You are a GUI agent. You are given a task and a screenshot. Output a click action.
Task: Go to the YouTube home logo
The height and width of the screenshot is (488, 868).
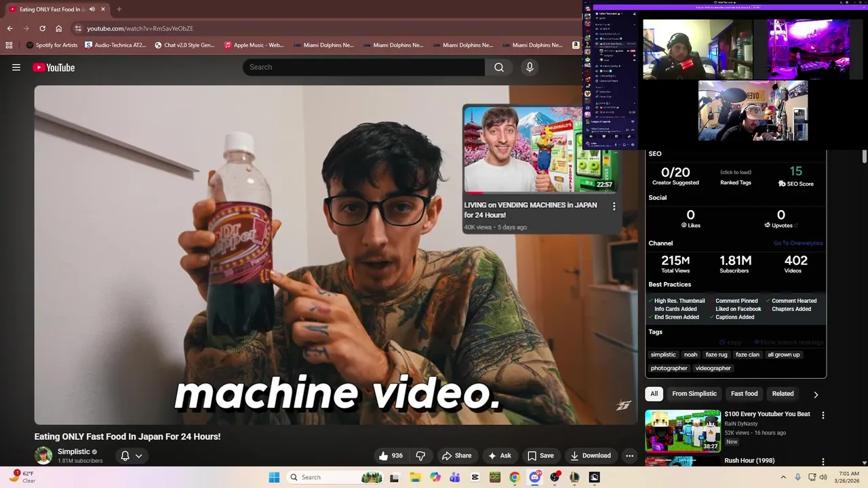(54, 67)
